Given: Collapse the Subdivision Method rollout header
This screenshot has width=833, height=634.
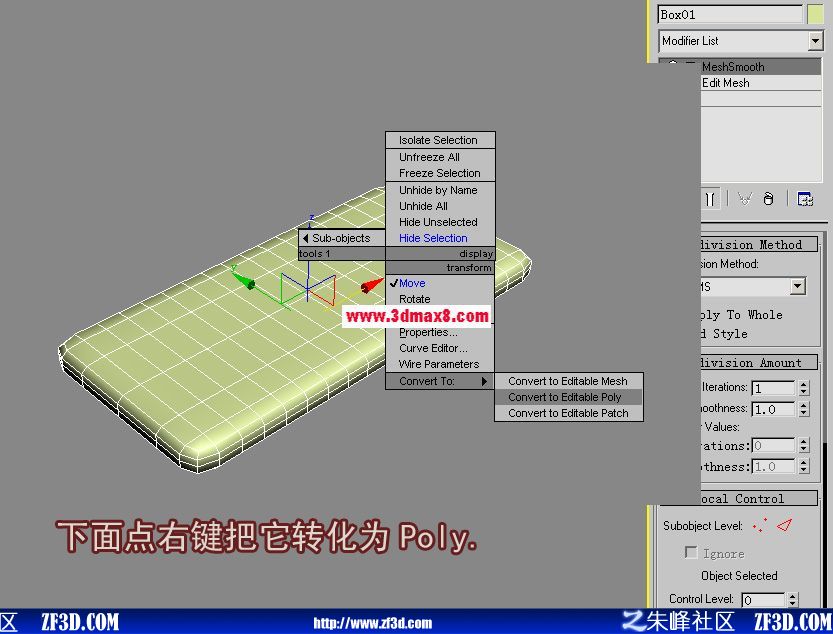Looking at the screenshot, I should [759, 244].
